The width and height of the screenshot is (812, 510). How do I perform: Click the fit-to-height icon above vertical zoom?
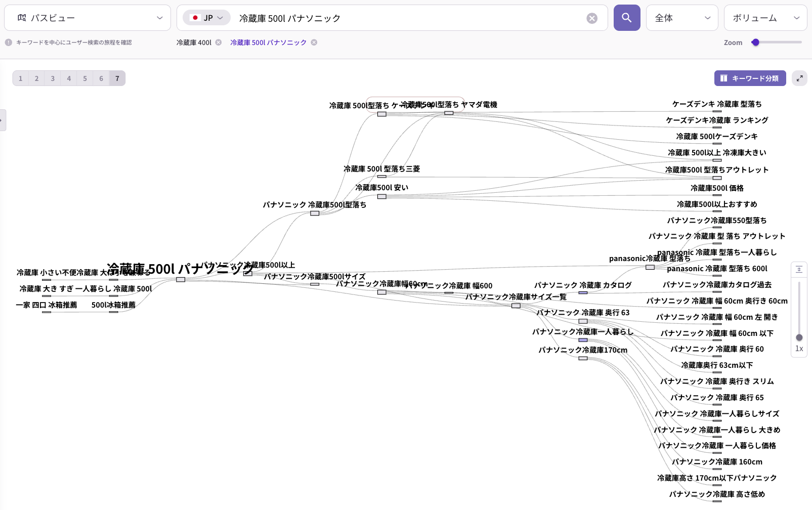pos(799,270)
